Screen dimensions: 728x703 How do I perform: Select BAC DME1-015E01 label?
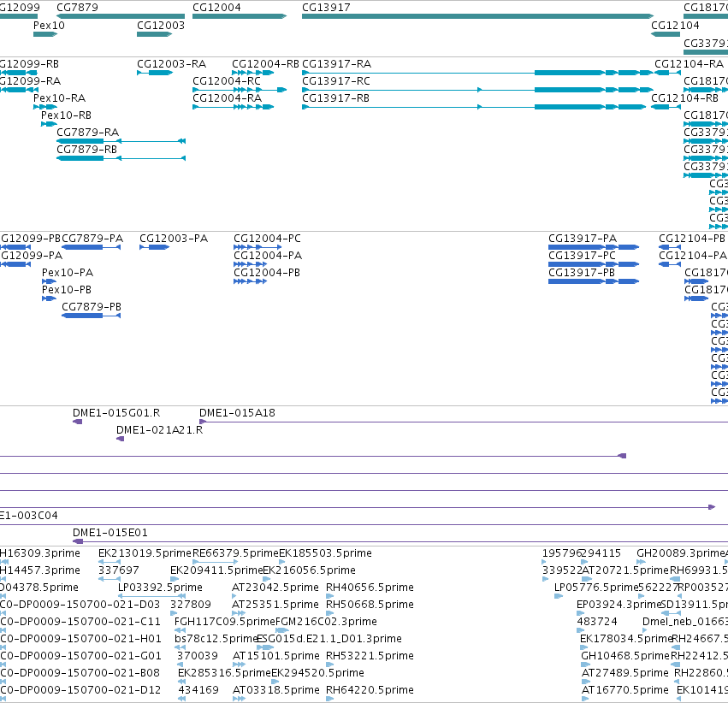[110, 533]
